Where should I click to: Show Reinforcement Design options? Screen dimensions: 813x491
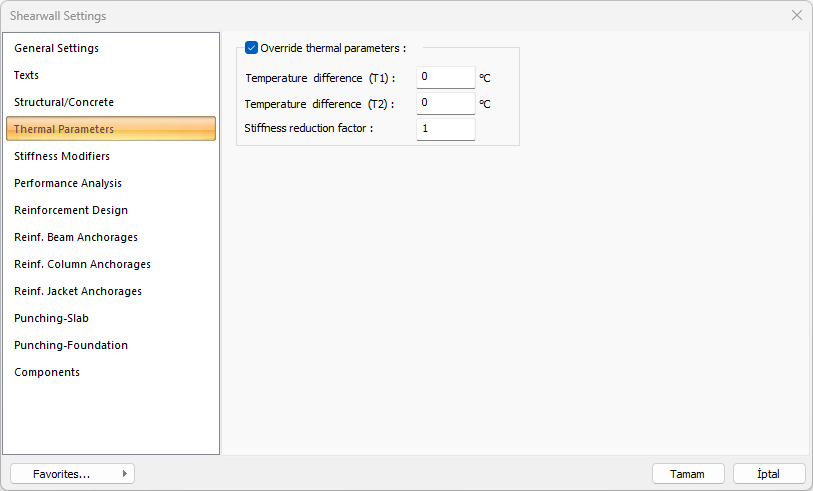coord(71,210)
